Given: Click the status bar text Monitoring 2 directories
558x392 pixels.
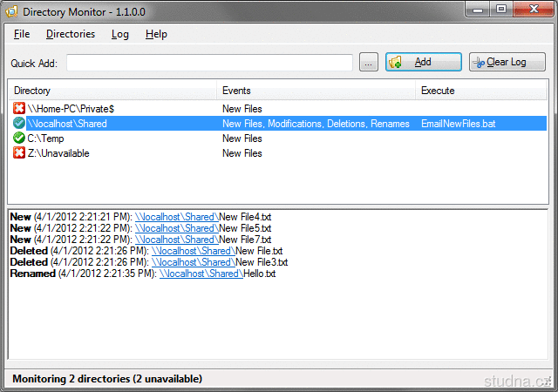Looking at the screenshot, I should tap(107, 379).
